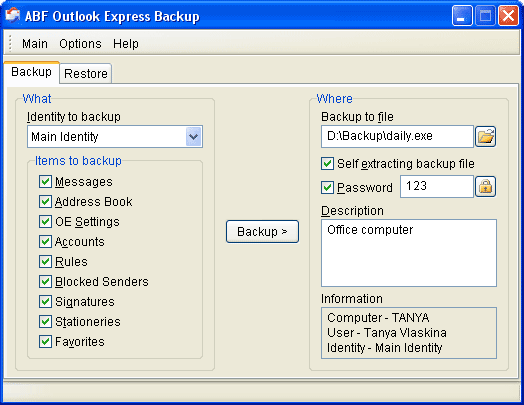
Task: Click the padlock icon next to password field
Action: coord(486,186)
